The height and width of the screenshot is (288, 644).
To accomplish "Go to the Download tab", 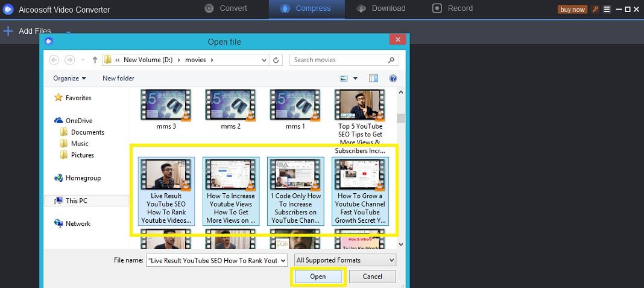I will [x=380, y=8].
